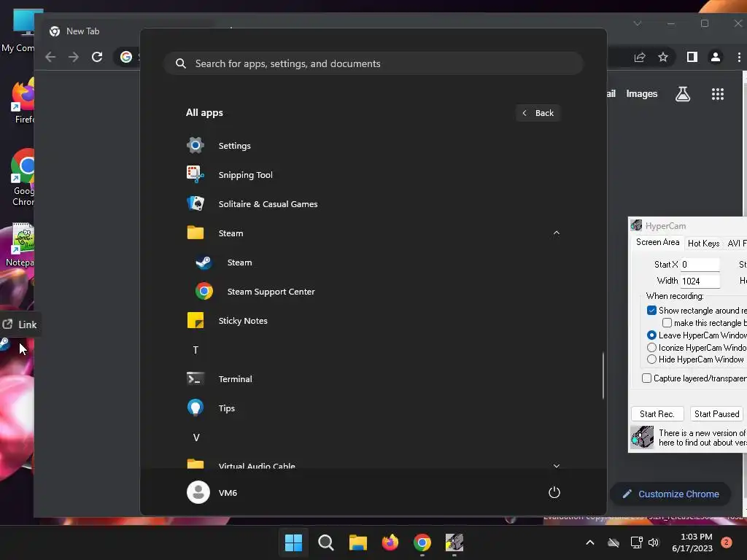Open Tips app
The image size is (747, 560).
[373, 408]
